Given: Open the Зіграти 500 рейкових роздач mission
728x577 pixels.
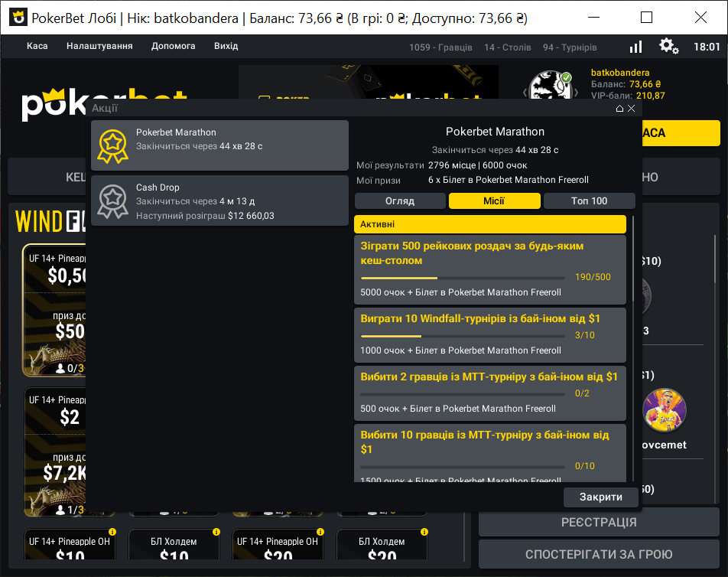Looking at the screenshot, I should click(x=490, y=269).
